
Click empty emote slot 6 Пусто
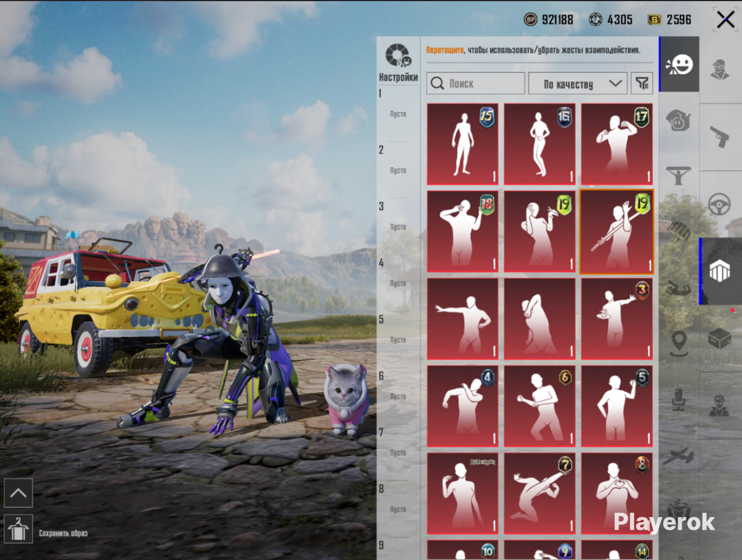tap(398, 397)
